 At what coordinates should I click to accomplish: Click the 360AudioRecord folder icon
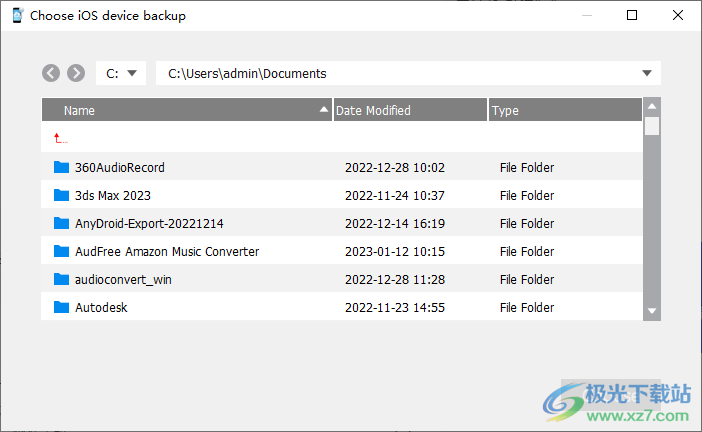coord(61,167)
